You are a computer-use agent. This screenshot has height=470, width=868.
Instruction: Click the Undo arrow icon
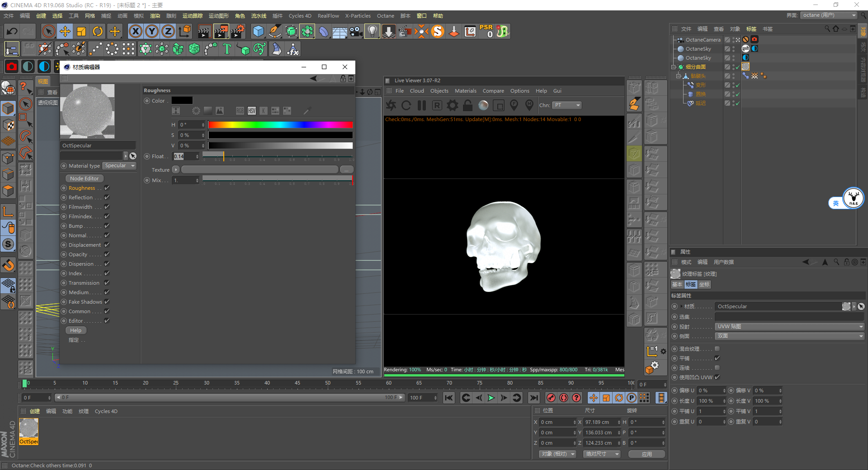[x=12, y=31]
